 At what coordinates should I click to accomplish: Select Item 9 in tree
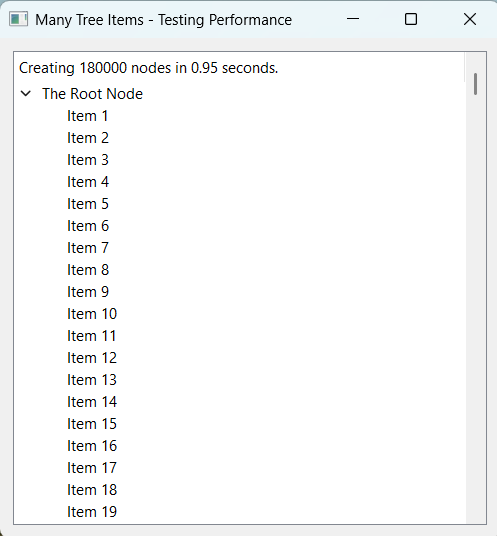point(88,292)
